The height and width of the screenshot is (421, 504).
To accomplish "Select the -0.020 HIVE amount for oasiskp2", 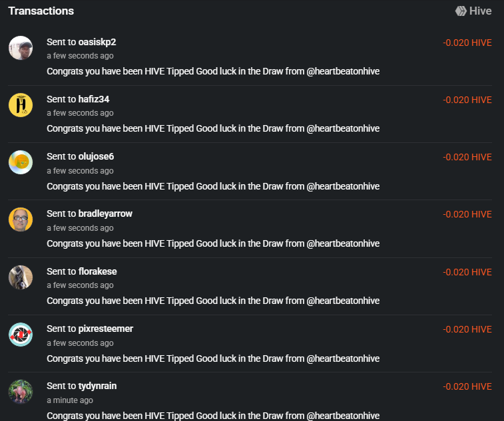I will coord(467,43).
